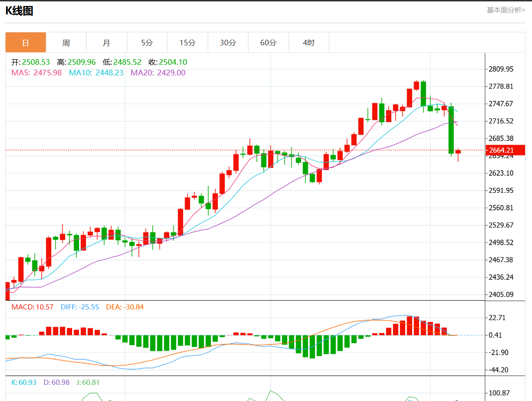Click the MA10: 2448.23 indicator label
This screenshot has height=401, width=532.
pos(96,73)
